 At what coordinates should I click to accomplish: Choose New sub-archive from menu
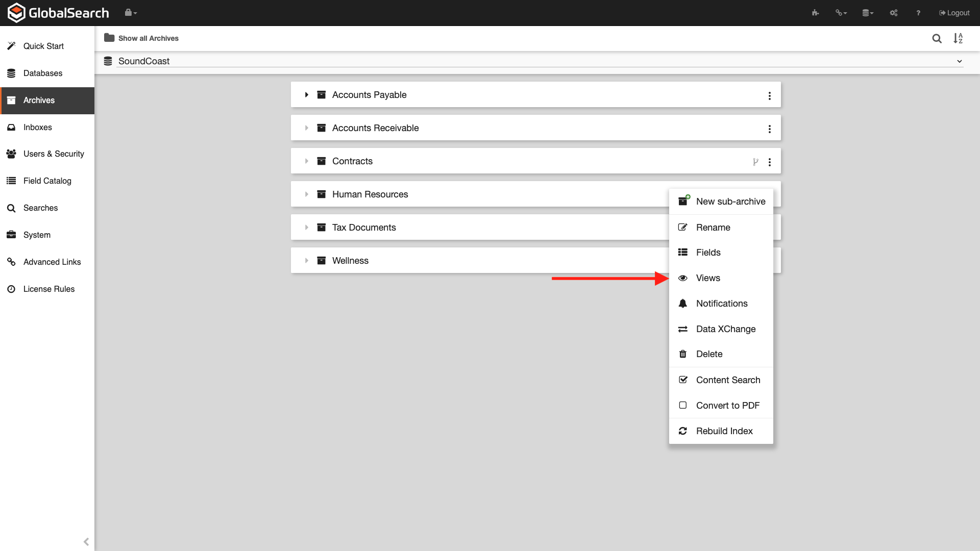point(721,202)
